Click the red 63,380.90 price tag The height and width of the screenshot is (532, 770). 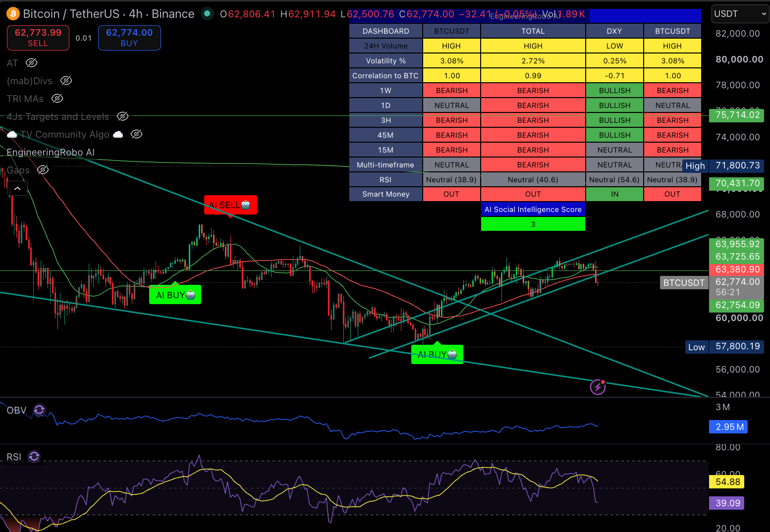pyautogui.click(x=737, y=269)
